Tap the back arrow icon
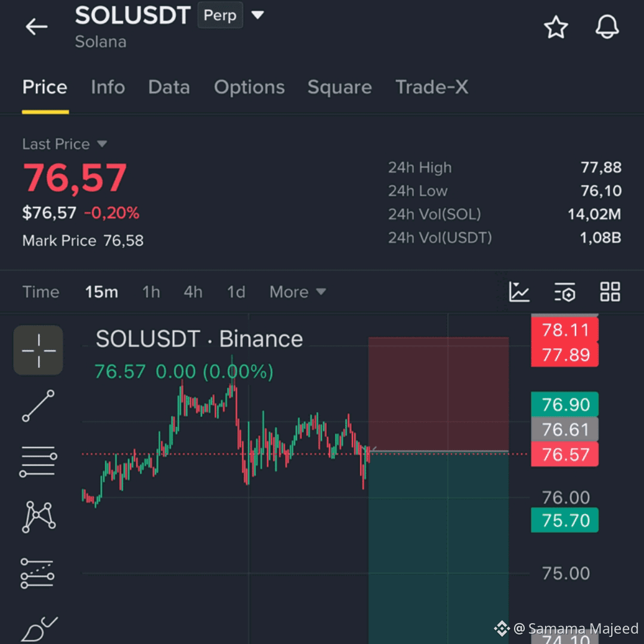 coord(36,27)
